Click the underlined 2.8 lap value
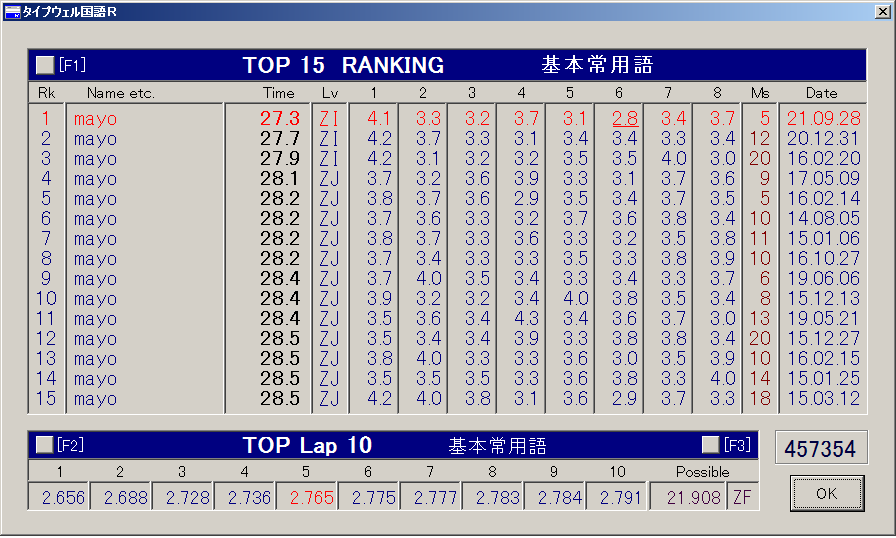896x538 pixels. [x=625, y=118]
